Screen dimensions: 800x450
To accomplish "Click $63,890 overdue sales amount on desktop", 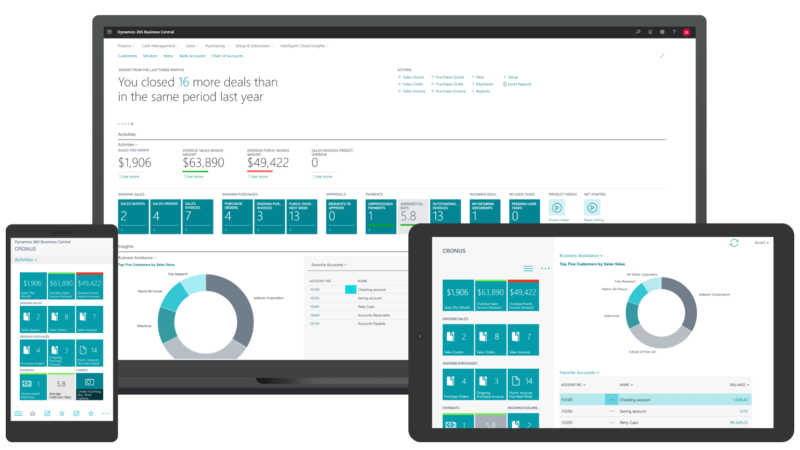I will click(x=204, y=163).
